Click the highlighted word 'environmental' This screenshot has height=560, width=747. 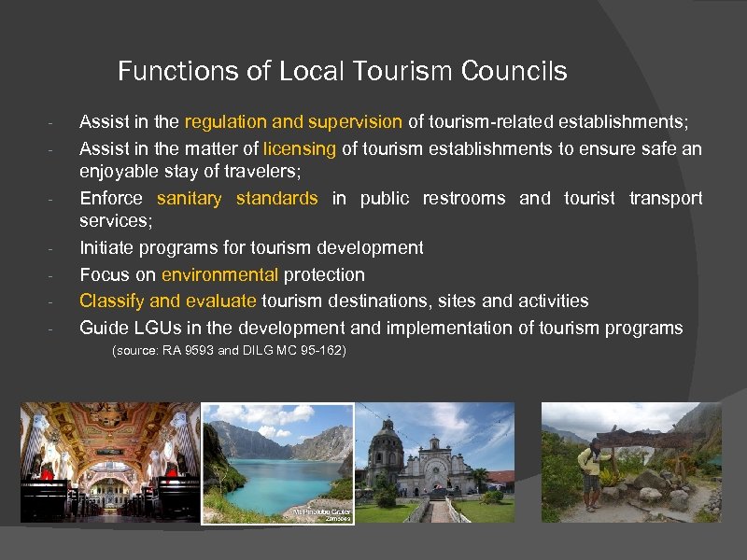point(219,274)
